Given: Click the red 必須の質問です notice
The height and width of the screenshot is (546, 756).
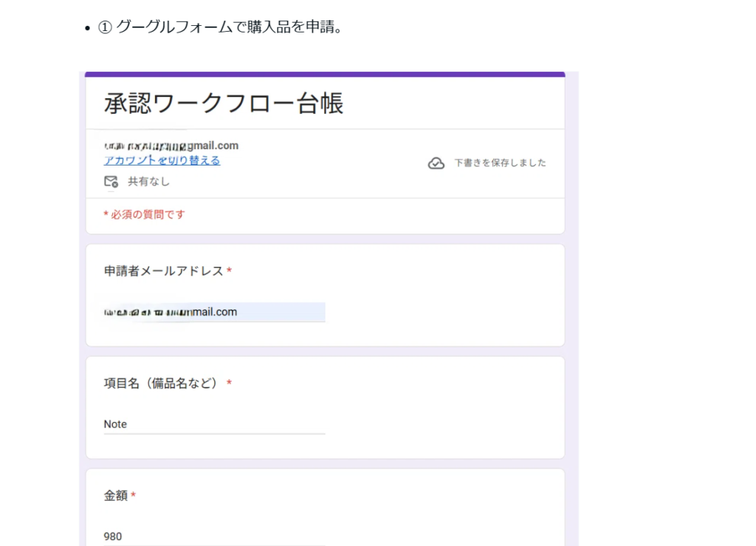Looking at the screenshot, I should point(144,214).
